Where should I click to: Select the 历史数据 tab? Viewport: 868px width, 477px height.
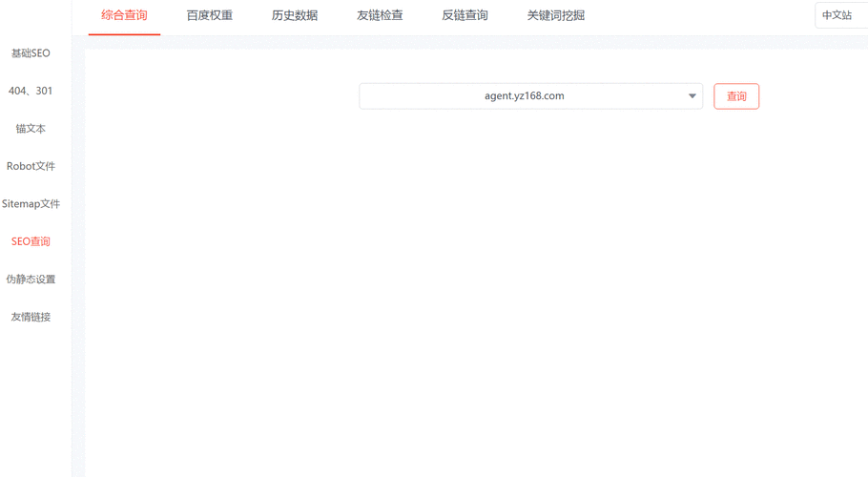click(x=295, y=15)
